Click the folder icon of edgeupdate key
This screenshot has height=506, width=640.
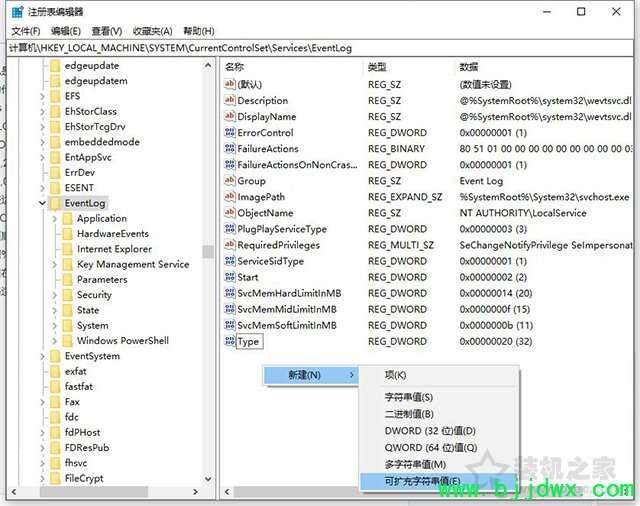click(55, 65)
